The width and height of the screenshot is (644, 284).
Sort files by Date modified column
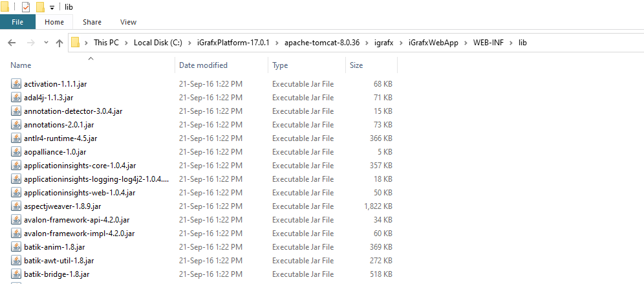point(203,65)
